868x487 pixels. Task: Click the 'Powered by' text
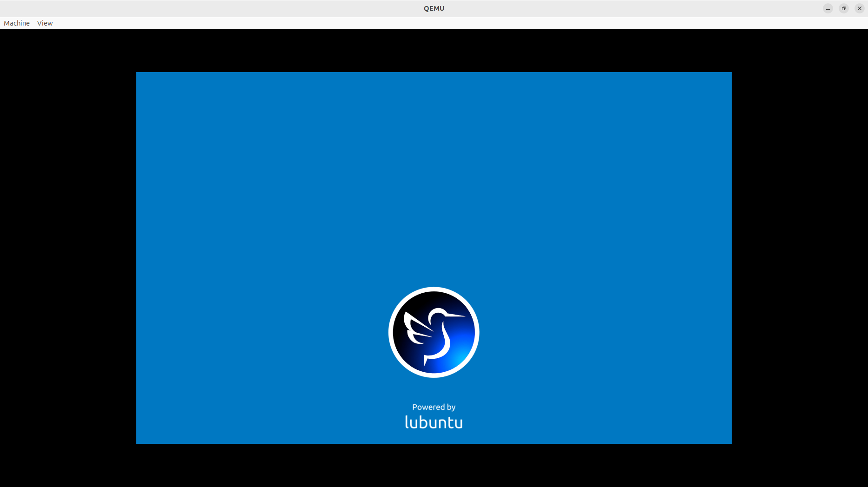[x=434, y=407]
